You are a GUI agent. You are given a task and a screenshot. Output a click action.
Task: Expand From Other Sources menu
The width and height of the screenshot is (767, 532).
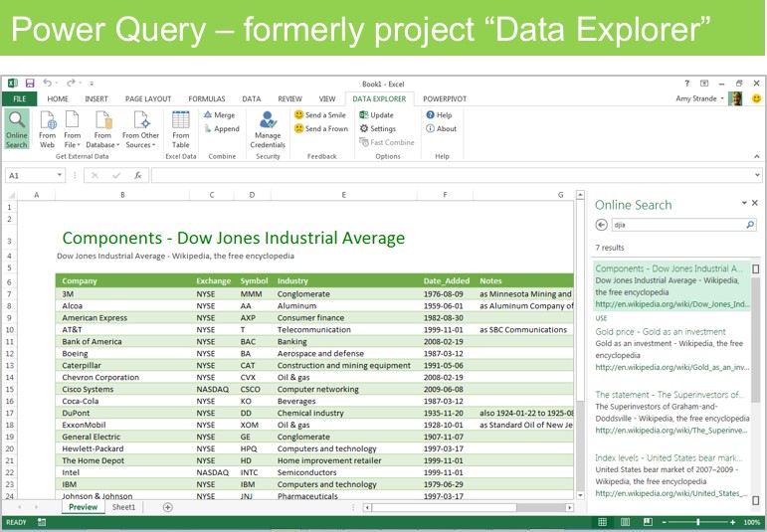click(141, 129)
